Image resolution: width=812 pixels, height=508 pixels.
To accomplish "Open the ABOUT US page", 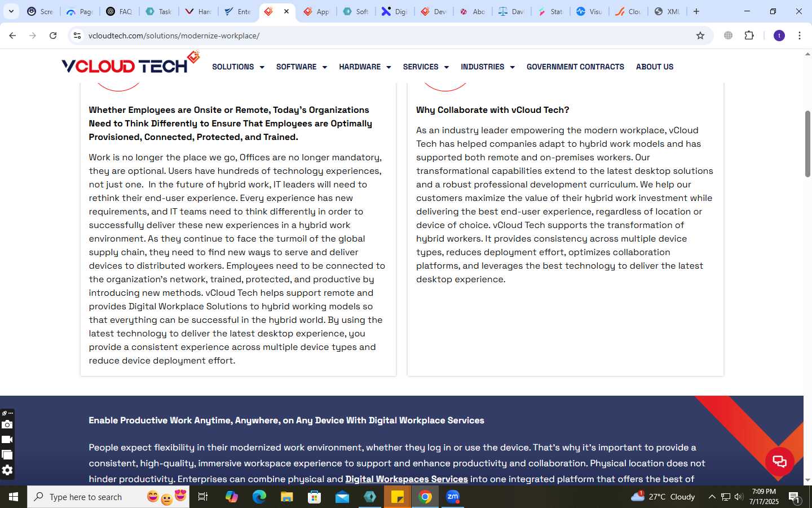I will pos(655,67).
